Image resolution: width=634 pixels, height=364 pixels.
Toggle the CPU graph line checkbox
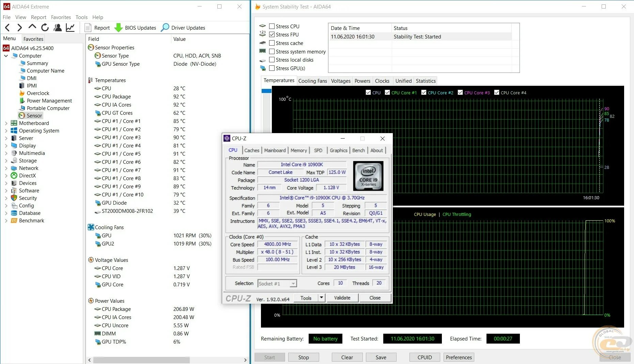pyautogui.click(x=368, y=92)
